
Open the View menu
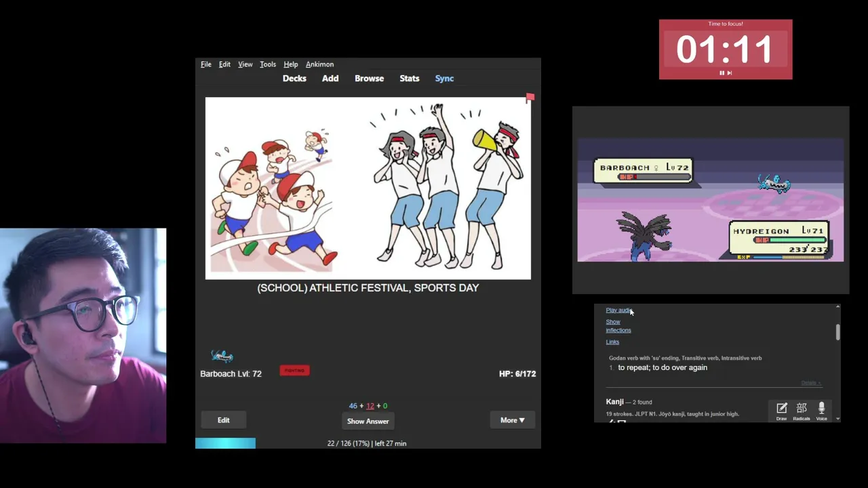tap(245, 64)
